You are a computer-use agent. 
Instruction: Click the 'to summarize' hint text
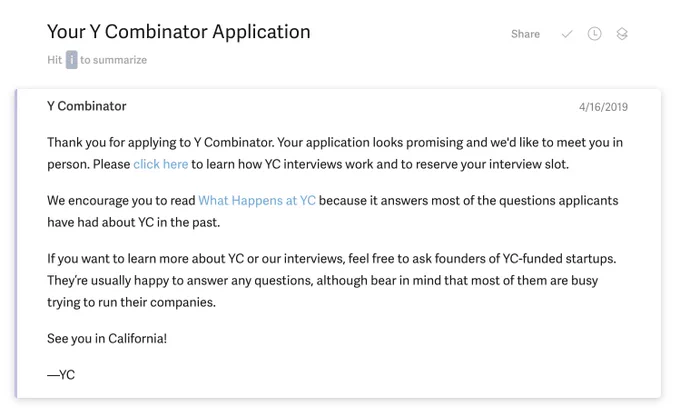[x=114, y=60]
